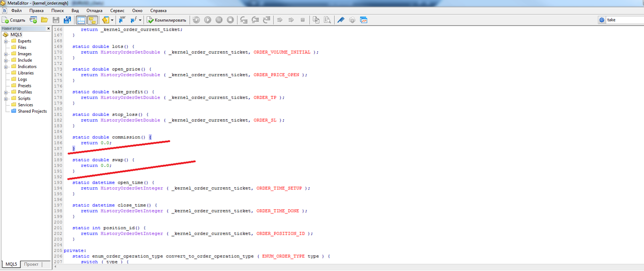This screenshot has height=271, width=644.
Task: Click the Step Into debug icon
Action: coord(244,20)
